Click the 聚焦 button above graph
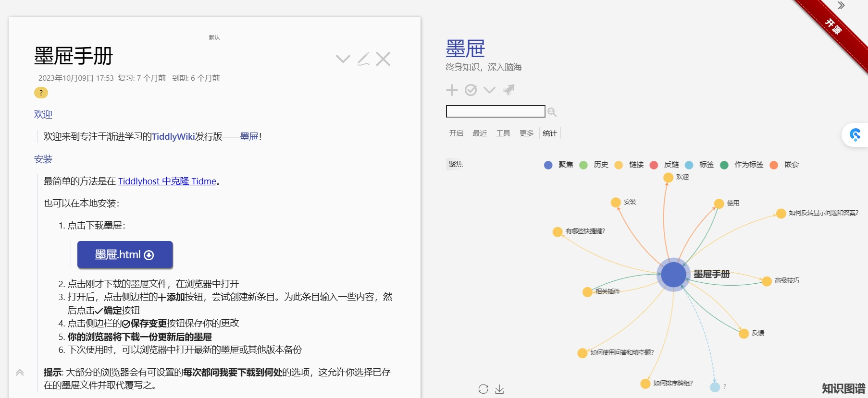 [x=456, y=164]
